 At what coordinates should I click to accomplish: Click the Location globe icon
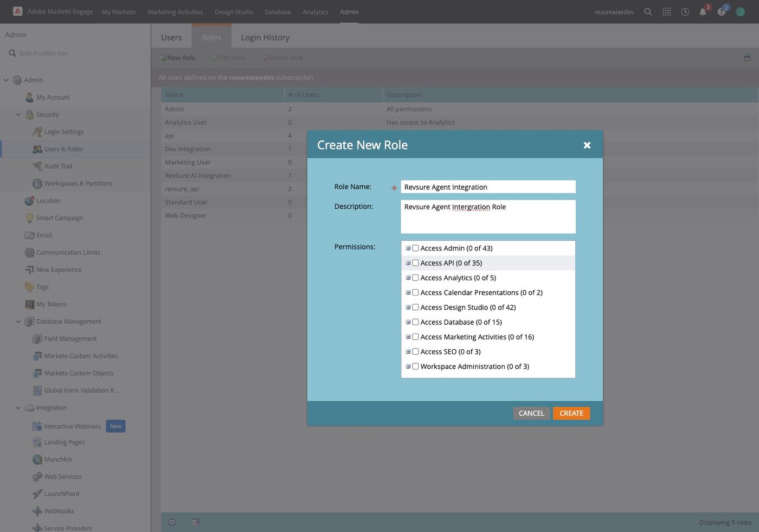click(29, 201)
